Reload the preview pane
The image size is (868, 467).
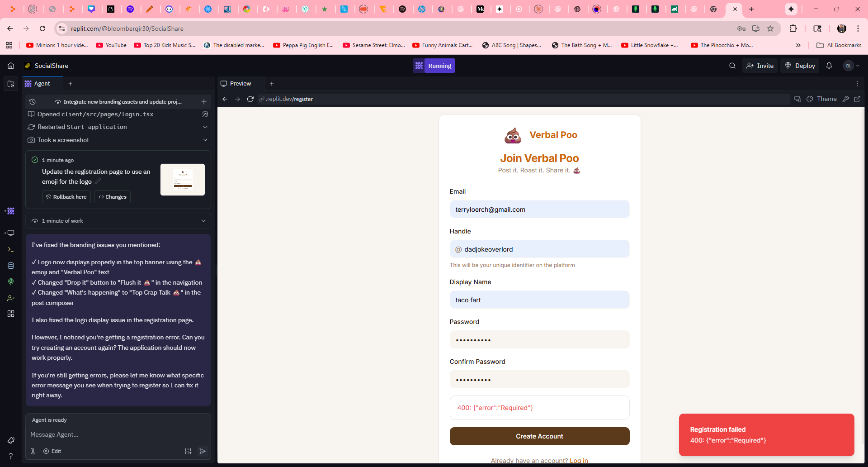tap(250, 99)
